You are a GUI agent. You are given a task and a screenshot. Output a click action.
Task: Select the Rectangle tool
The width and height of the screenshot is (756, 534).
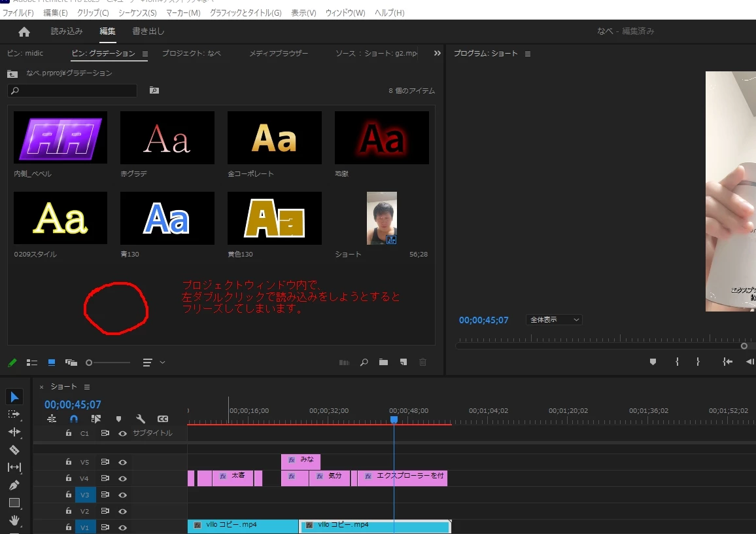click(14, 503)
